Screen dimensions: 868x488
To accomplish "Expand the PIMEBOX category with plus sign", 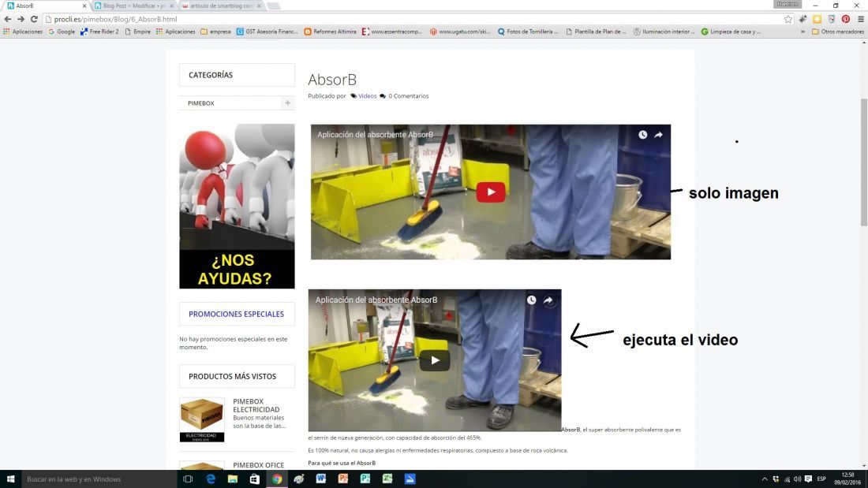I will click(x=287, y=103).
